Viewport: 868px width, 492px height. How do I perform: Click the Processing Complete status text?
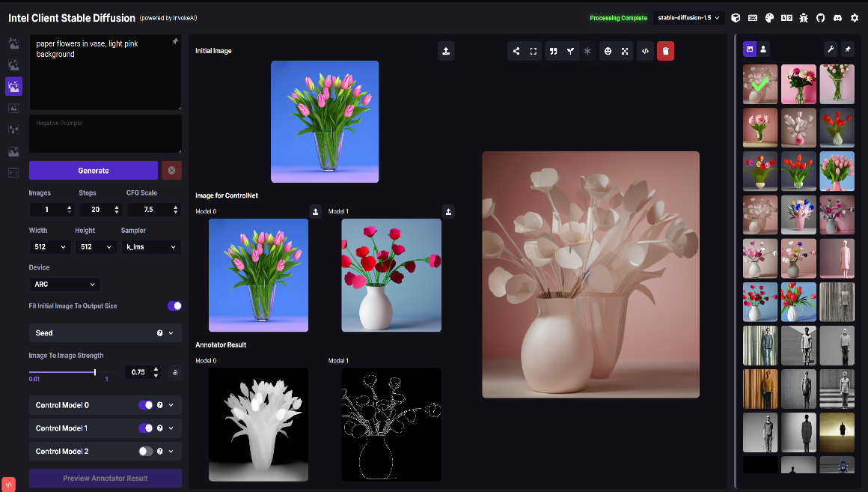tap(618, 18)
